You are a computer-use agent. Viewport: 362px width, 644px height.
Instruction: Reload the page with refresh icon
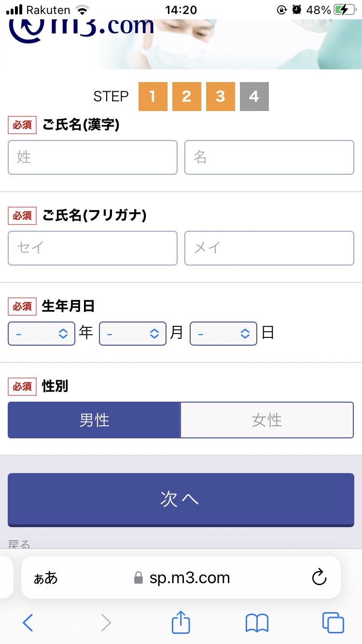[x=319, y=577]
